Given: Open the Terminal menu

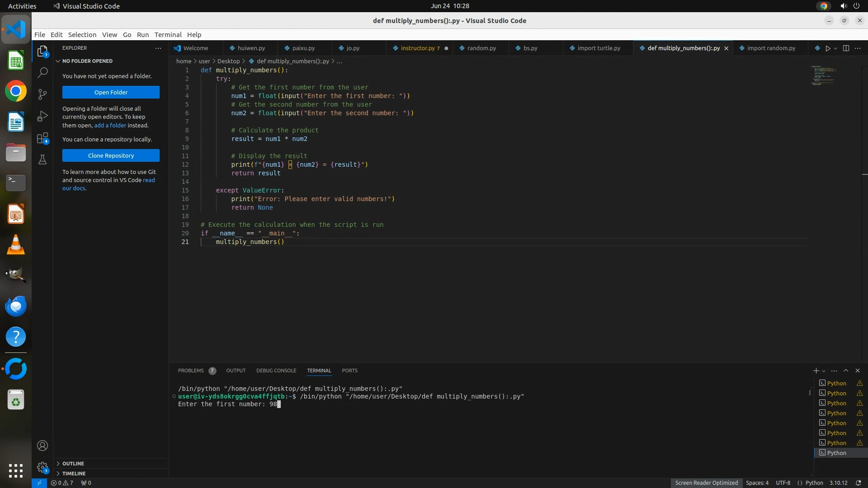Looking at the screenshot, I should (168, 35).
